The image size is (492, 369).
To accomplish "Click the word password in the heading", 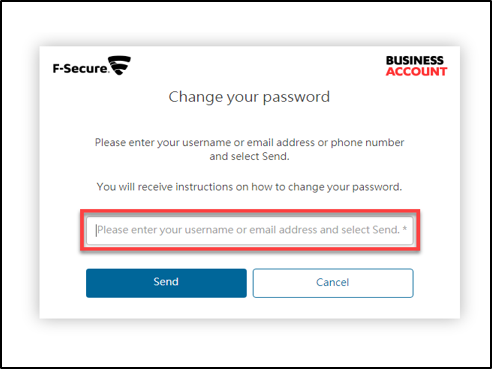I will pos(296,97).
